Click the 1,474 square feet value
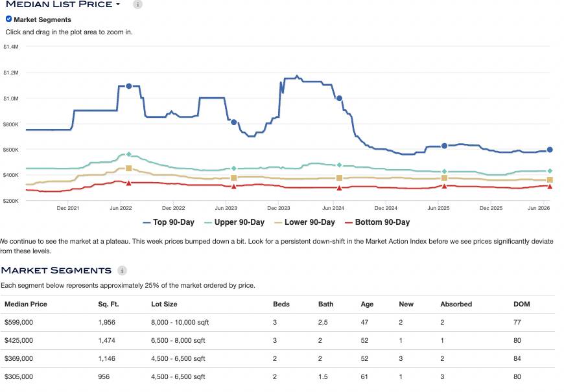The height and width of the screenshot is (392, 564). 107,340
